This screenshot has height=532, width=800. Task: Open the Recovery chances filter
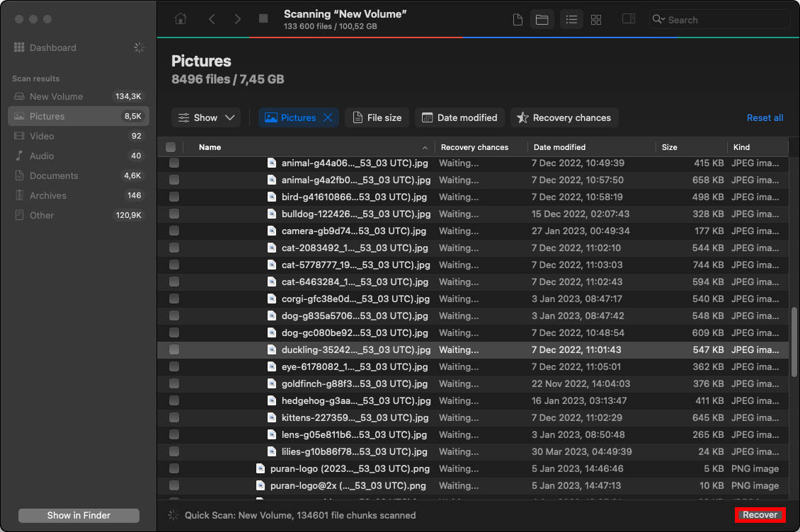(x=564, y=117)
